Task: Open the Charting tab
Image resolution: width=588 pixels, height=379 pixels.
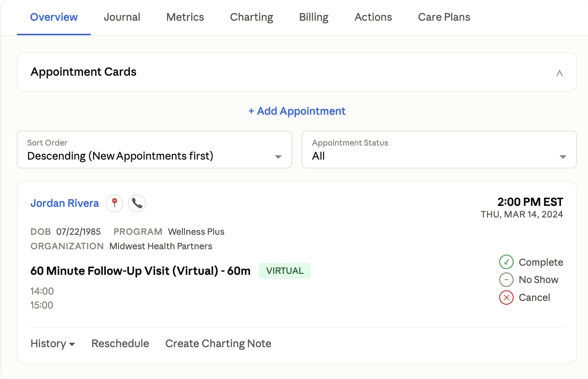Action: pos(252,17)
